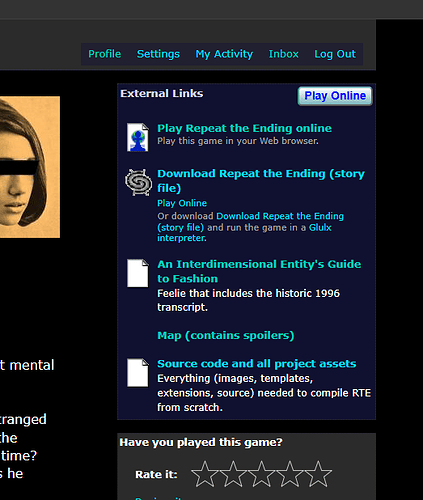The width and height of the screenshot is (423, 500).
Task: Click the document icon beside Interdimensional Entity's Guide
Action: tap(137, 273)
